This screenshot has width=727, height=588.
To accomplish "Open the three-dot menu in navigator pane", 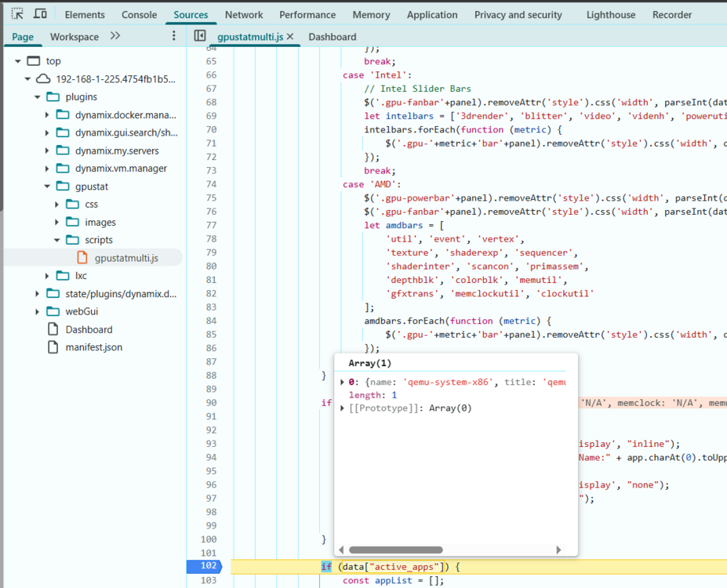I will click(174, 36).
